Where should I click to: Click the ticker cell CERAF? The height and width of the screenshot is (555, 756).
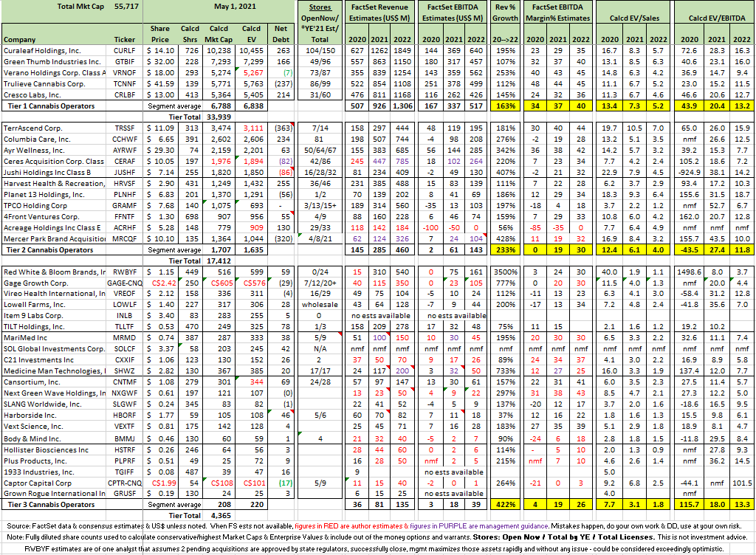click(124, 162)
